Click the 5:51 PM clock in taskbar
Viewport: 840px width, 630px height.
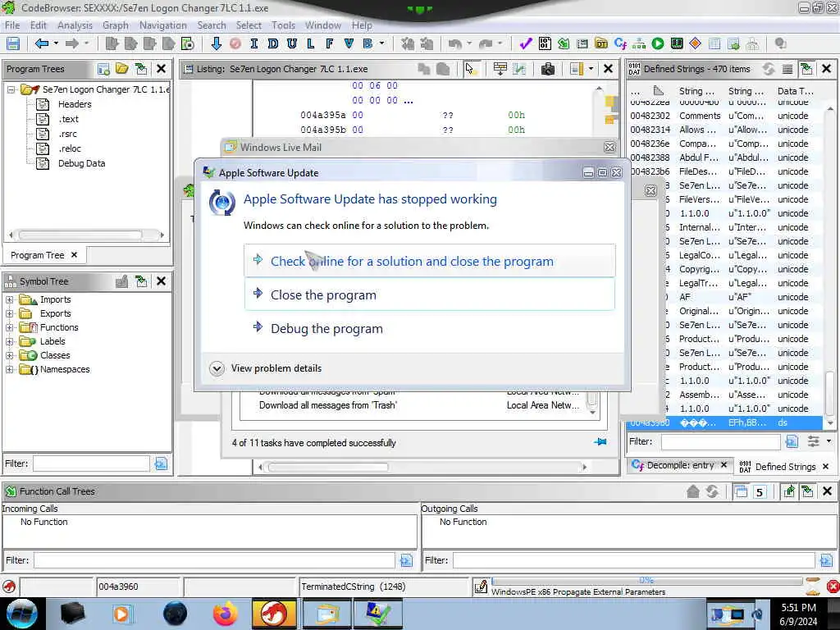pyautogui.click(x=798, y=608)
